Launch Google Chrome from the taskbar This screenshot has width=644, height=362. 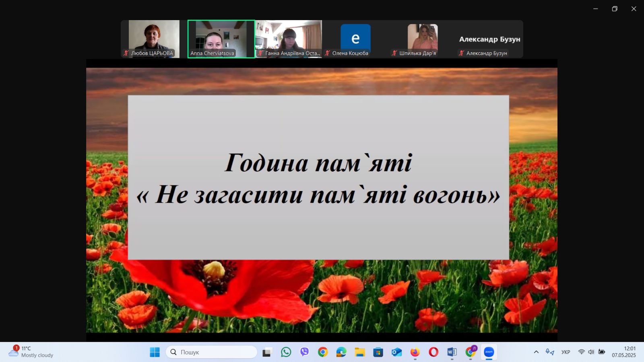point(323,352)
